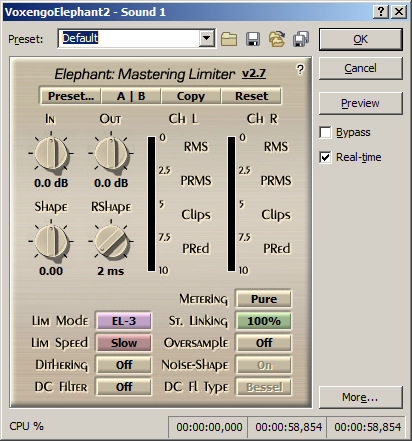Click Ch R PRMS readout label

point(276,181)
